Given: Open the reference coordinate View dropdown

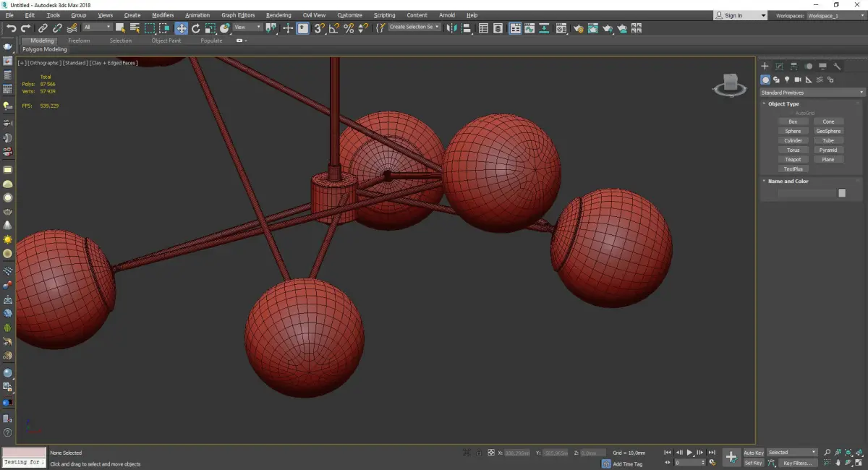Looking at the screenshot, I should [247, 27].
